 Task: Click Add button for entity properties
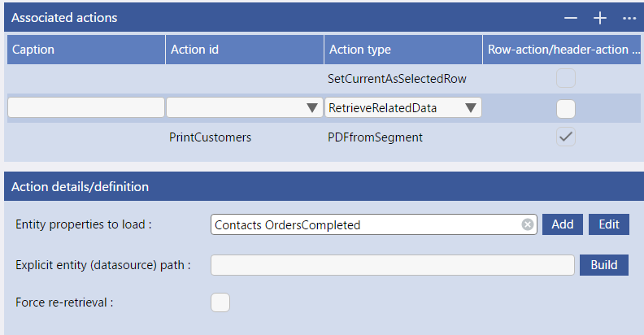click(x=562, y=224)
